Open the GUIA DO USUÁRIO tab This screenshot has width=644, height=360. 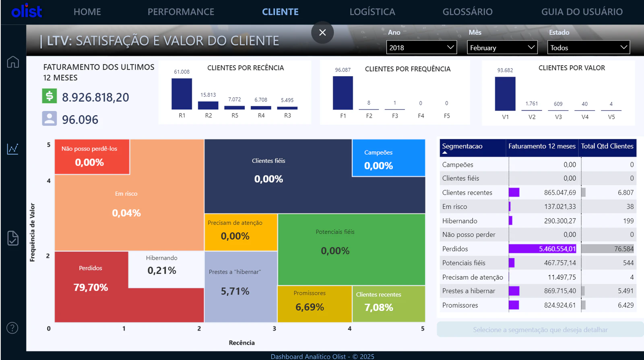coord(582,12)
